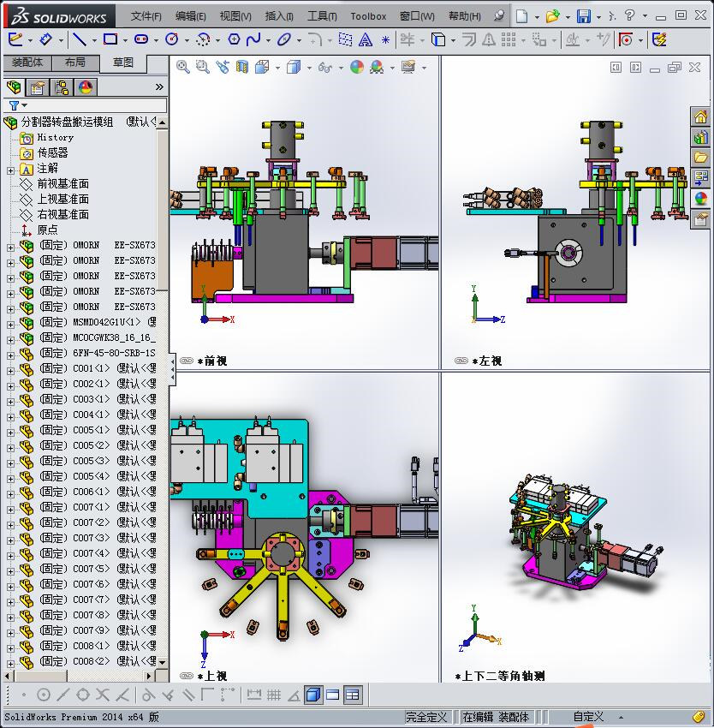Viewport: 714px width, 728px height.
Task: Expand the C008<2> component node
Action: click(x=10, y=664)
